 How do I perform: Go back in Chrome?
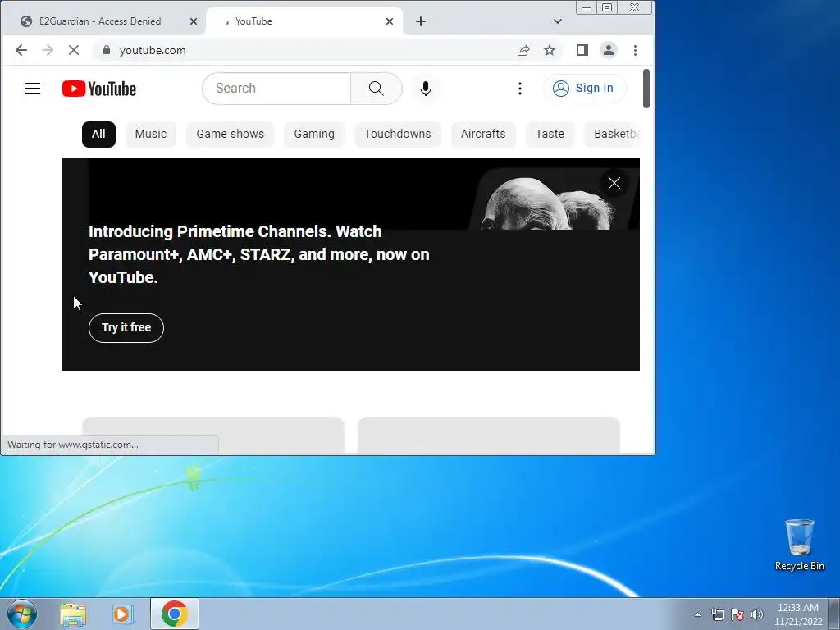pyautogui.click(x=21, y=50)
